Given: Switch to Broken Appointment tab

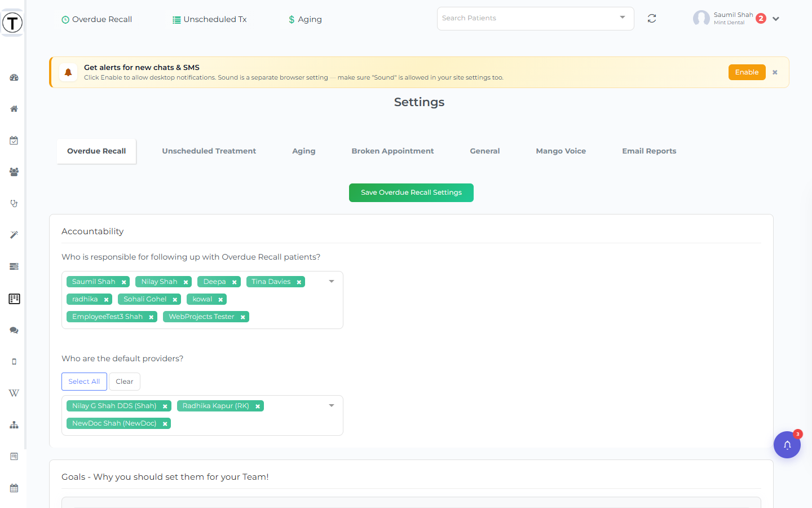Looking at the screenshot, I should [392, 151].
